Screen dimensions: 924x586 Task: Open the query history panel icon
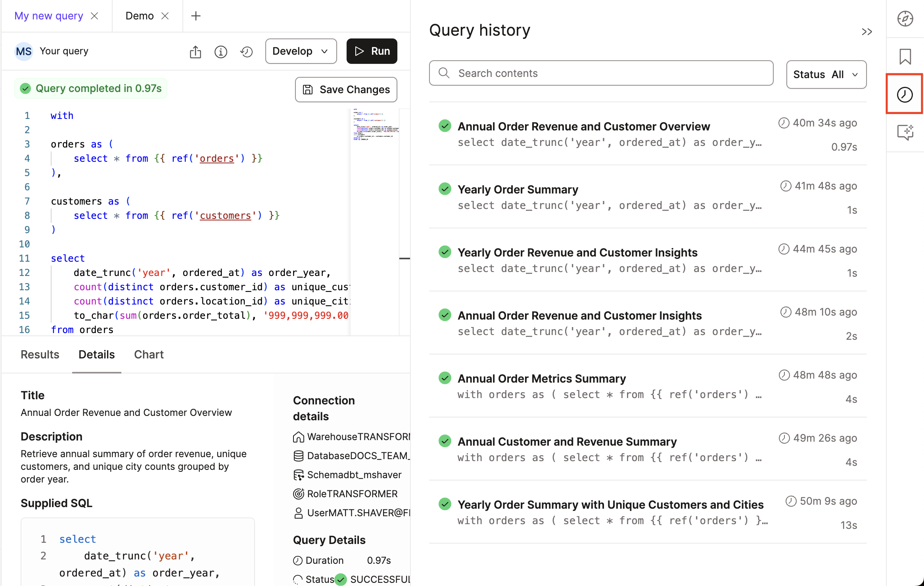pyautogui.click(x=905, y=94)
